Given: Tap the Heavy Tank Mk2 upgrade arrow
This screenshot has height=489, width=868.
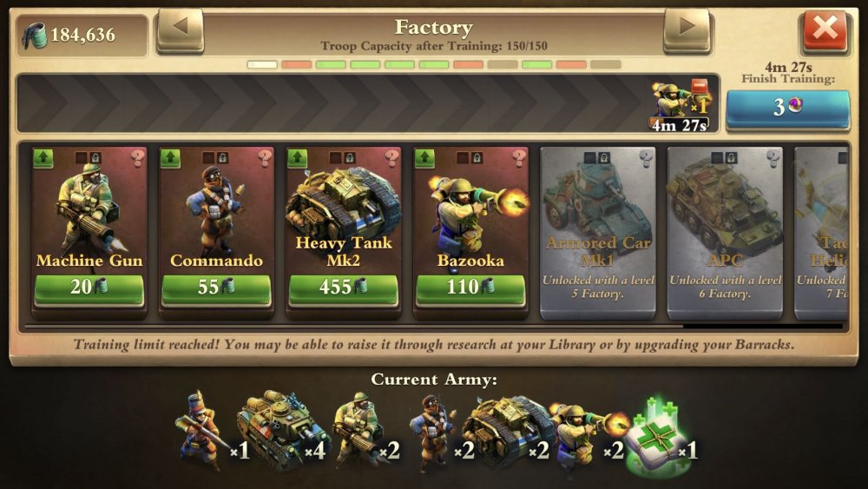Looking at the screenshot, I should (297, 158).
